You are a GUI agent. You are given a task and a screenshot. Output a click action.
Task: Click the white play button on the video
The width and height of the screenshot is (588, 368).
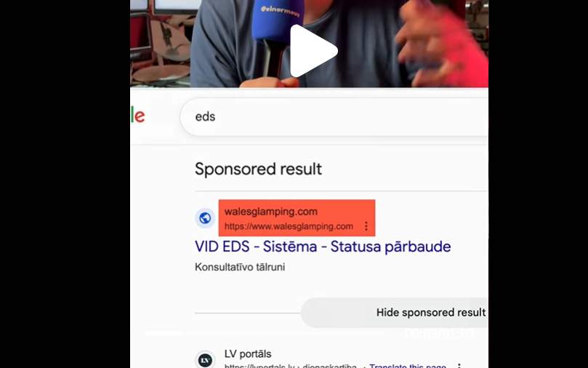point(313,51)
